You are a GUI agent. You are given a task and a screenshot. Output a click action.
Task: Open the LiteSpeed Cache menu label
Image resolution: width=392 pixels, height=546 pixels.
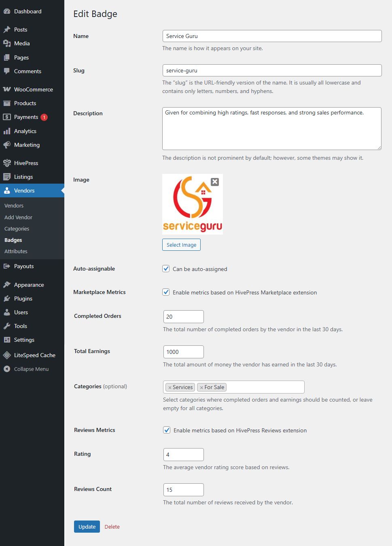point(35,355)
